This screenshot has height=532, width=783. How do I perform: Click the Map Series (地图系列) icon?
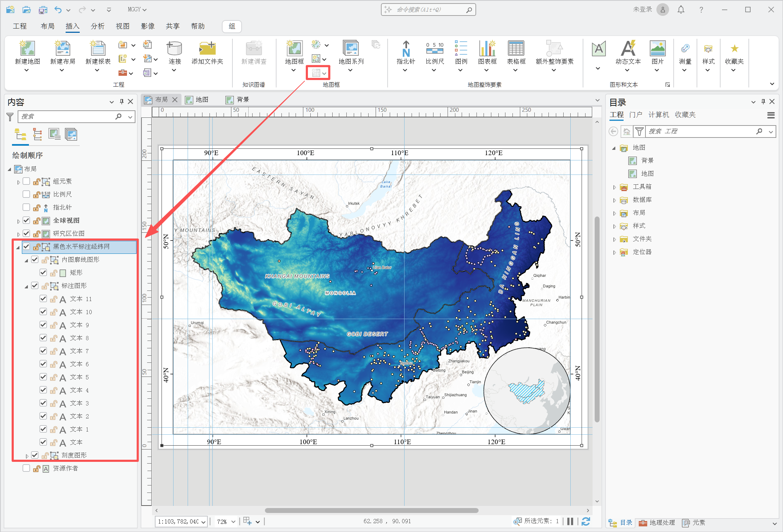[x=351, y=49]
